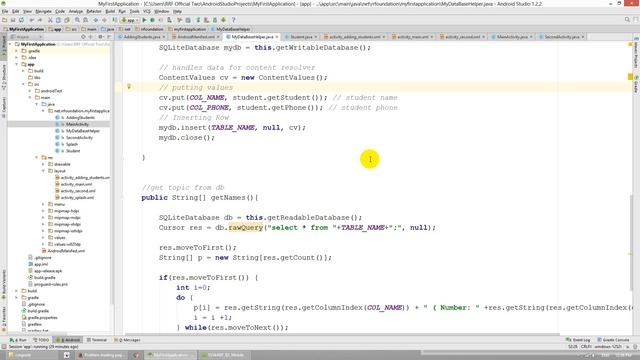Open the Structure side panel tab
This screenshot has width=640, height=360.
point(4,78)
